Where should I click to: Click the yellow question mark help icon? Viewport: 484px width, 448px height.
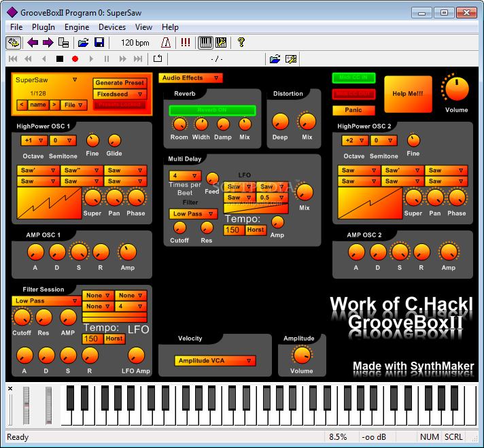(x=241, y=42)
